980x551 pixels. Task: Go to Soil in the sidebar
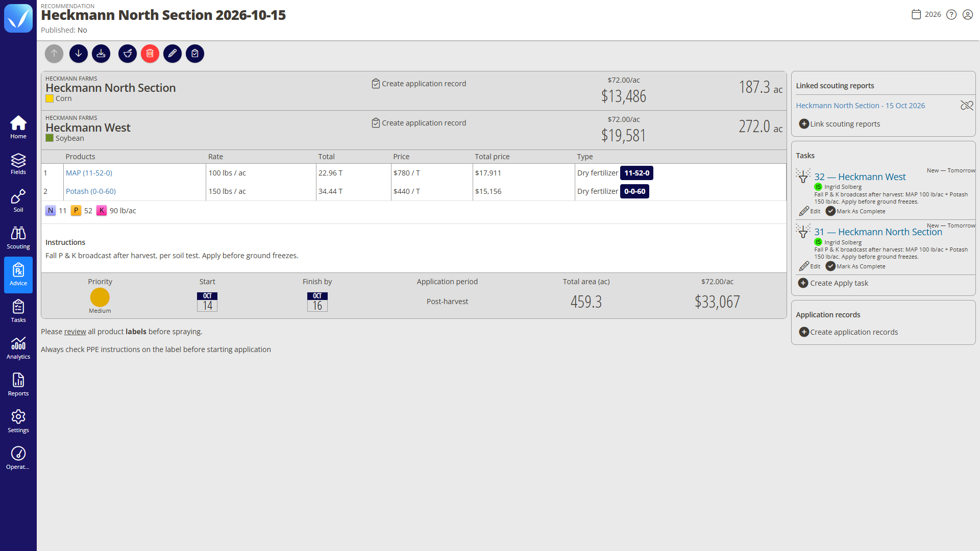pos(18,201)
